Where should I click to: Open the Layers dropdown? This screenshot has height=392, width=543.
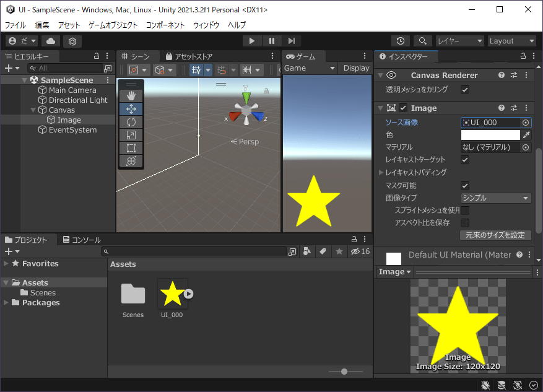click(x=459, y=41)
